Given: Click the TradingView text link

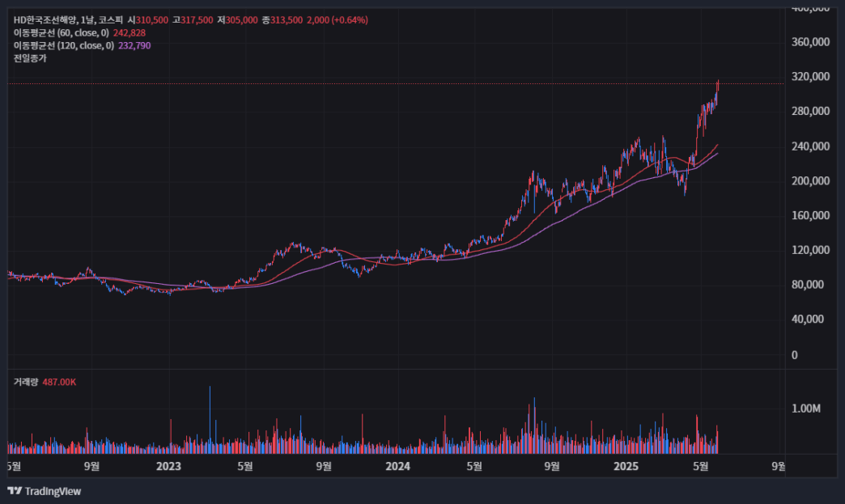Looking at the screenshot, I should [53, 491].
